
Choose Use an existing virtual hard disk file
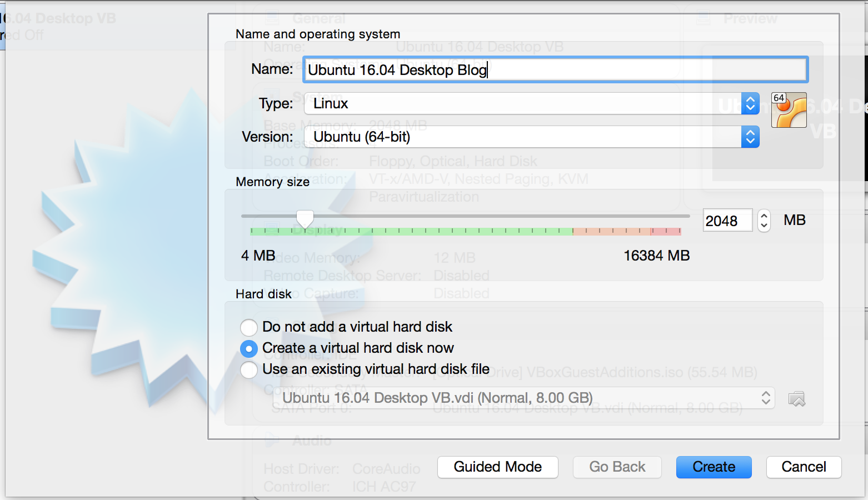click(x=249, y=369)
